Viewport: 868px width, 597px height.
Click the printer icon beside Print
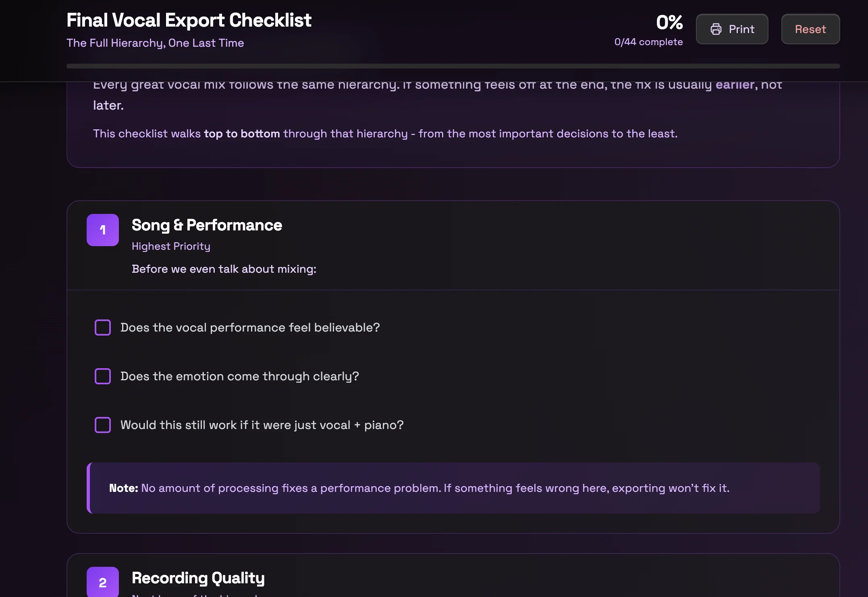717,29
